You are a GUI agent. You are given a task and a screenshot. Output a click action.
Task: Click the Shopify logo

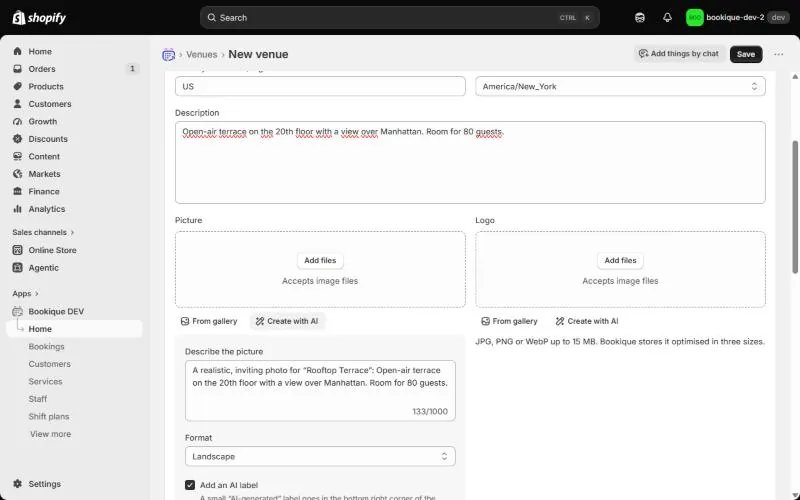pyautogui.click(x=39, y=18)
